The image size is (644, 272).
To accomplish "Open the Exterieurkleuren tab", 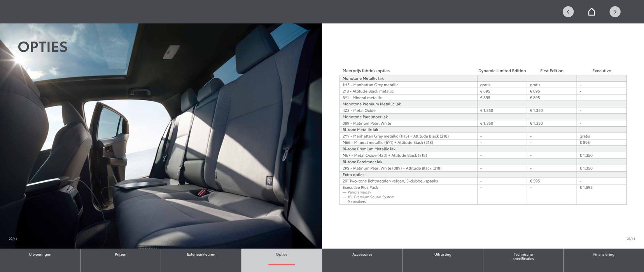I will pyautogui.click(x=201, y=255).
